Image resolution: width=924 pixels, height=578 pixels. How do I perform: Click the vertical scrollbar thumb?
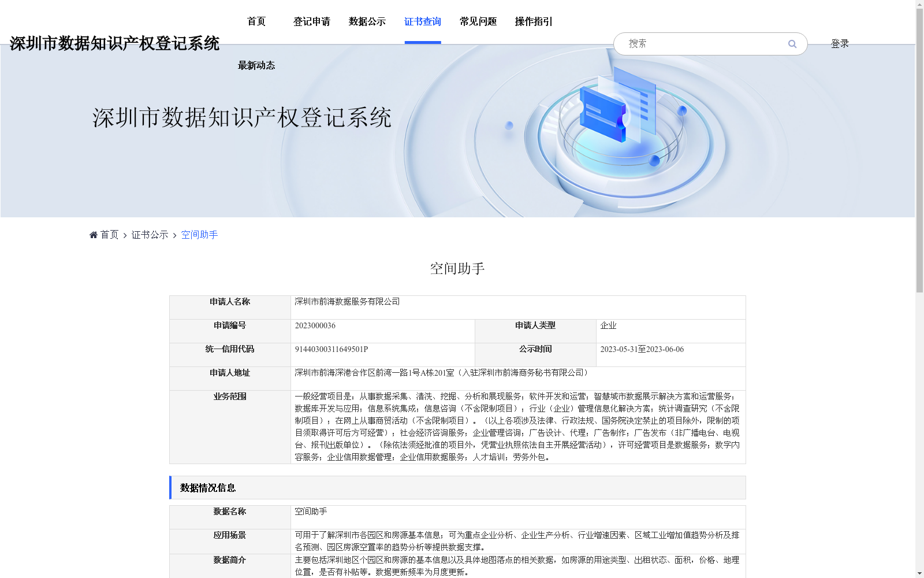click(x=919, y=150)
